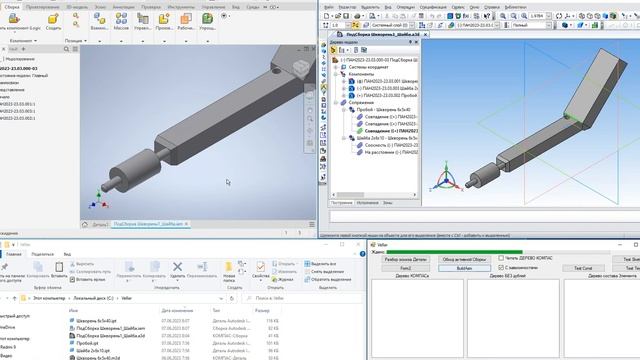The image size is (640, 360).
Task: Click the up-arrow navigation icon in Explorer
Action: [14, 298]
